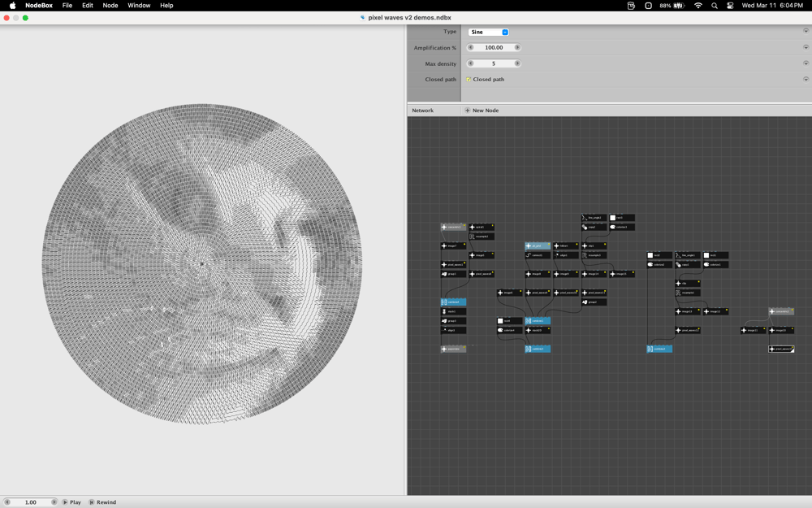Open macOS Control Center
812x508 pixels.
[x=730, y=5]
